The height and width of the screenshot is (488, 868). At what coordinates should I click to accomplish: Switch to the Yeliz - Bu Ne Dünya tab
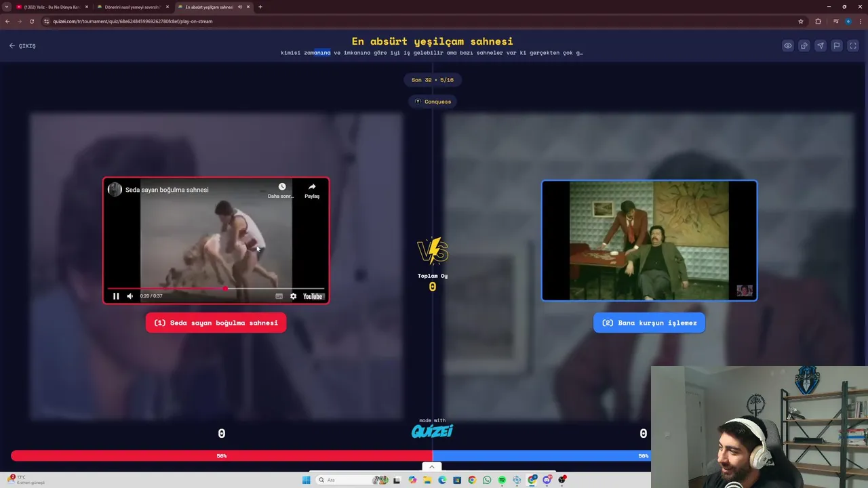tap(52, 7)
